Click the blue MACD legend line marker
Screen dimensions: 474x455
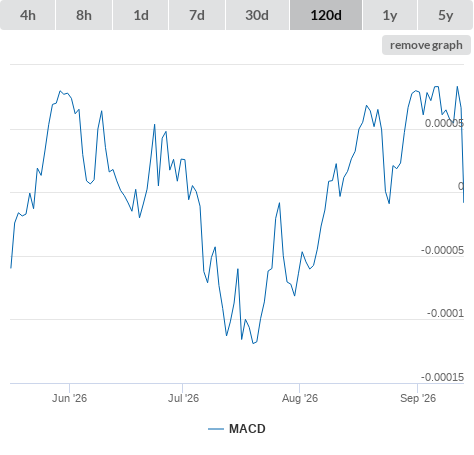216,429
